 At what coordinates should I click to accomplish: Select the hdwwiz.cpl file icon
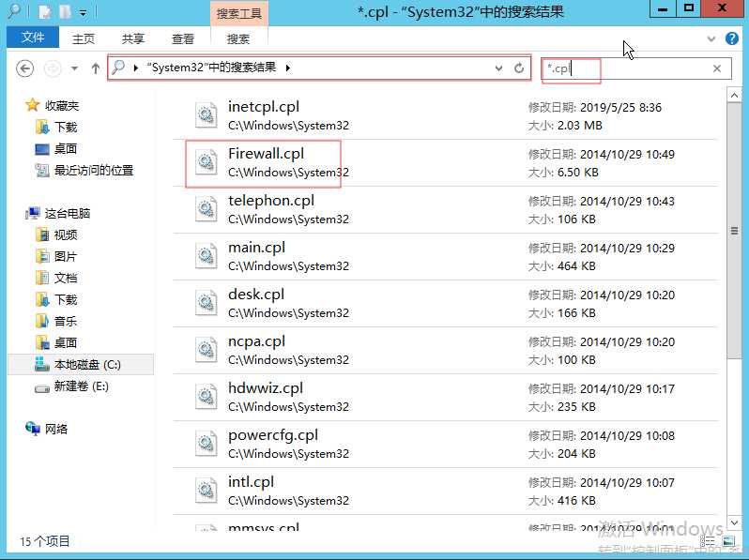coord(206,397)
